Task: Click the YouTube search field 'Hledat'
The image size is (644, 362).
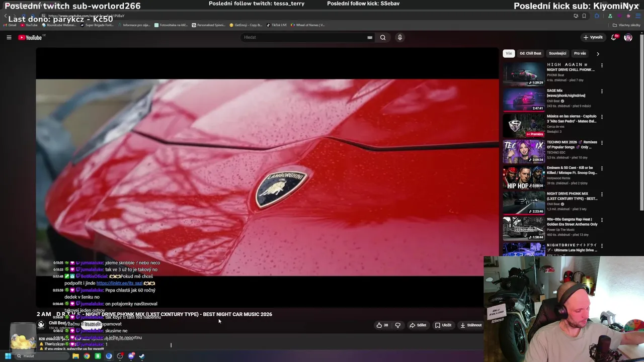Action: click(304, 37)
